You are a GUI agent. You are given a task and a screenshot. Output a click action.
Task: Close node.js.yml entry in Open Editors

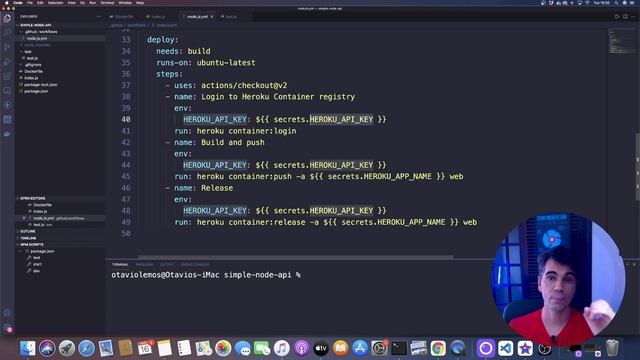pyautogui.click(x=24, y=218)
